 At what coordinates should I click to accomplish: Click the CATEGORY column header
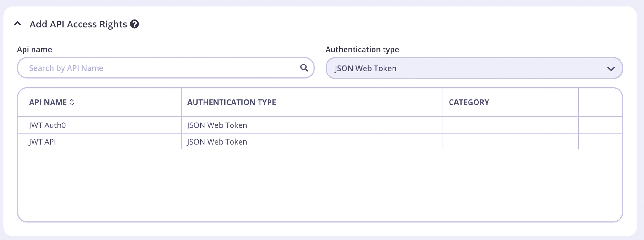pos(469,102)
